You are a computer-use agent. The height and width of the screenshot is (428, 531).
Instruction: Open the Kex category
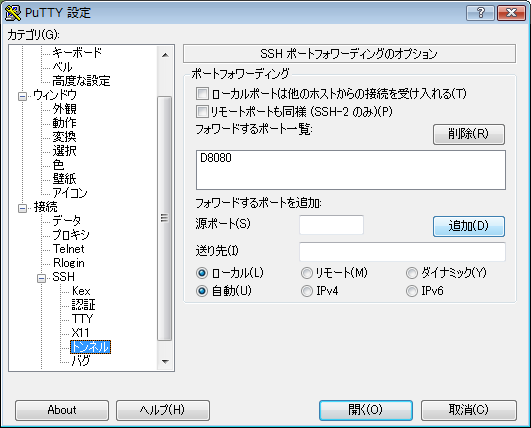[x=81, y=291]
